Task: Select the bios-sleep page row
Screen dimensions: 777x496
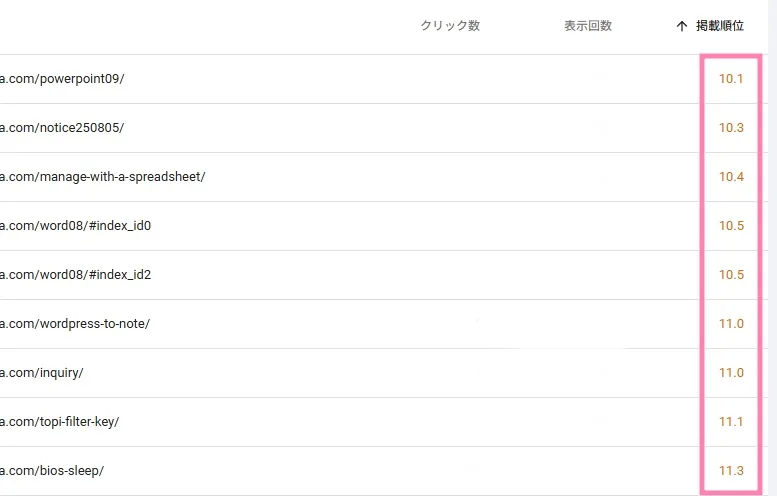Action: [52, 471]
